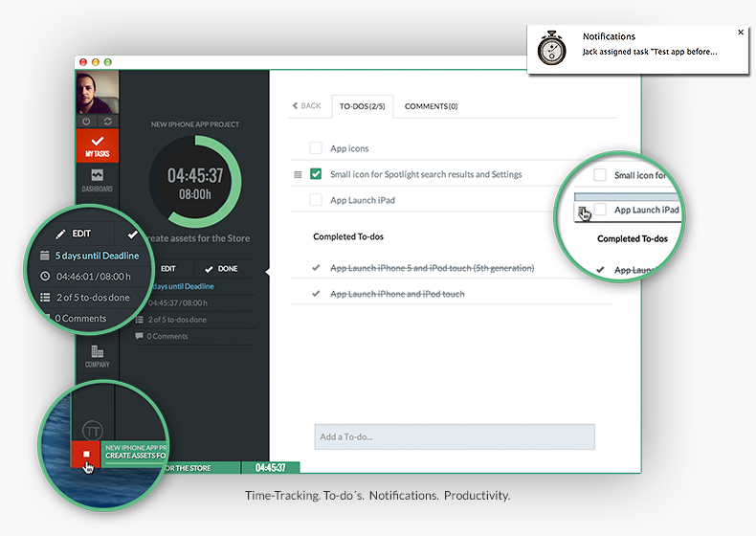Click the green OR THE STORE task bar
Screen dimensions: 756x536
[x=202, y=467]
